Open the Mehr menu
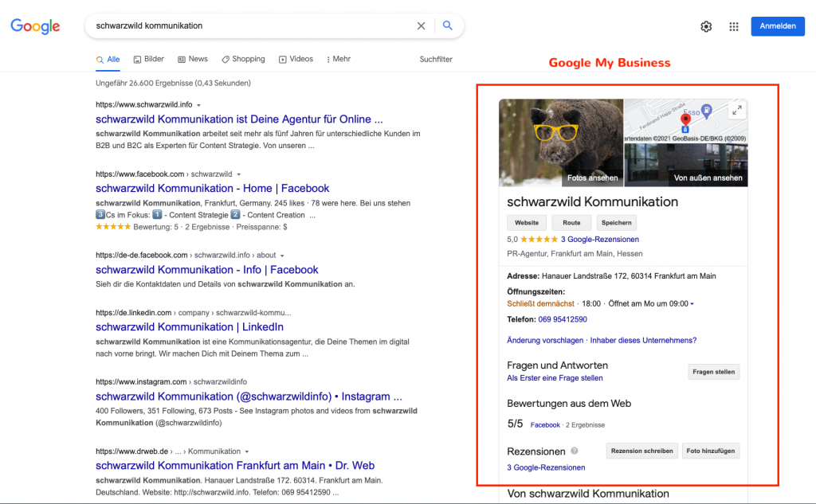 (x=338, y=59)
